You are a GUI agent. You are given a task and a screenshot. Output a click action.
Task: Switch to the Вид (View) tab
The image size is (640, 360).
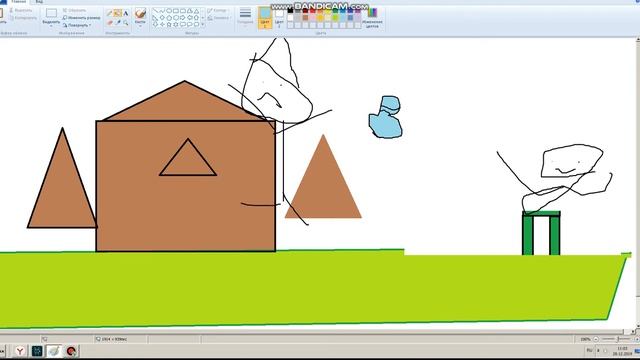(x=39, y=2)
